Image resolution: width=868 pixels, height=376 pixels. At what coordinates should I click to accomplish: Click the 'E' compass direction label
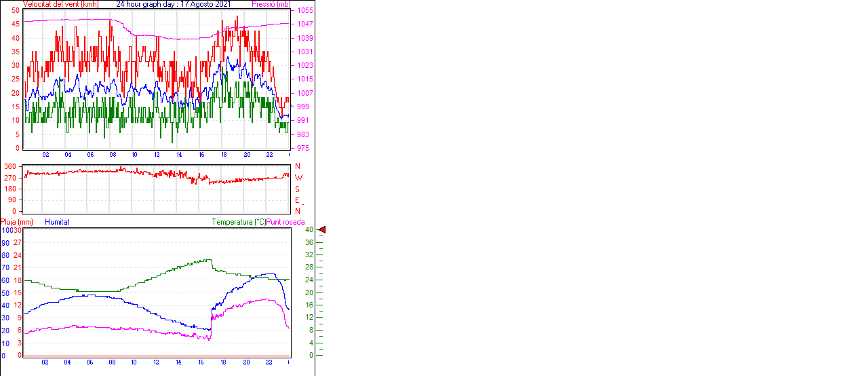(298, 200)
